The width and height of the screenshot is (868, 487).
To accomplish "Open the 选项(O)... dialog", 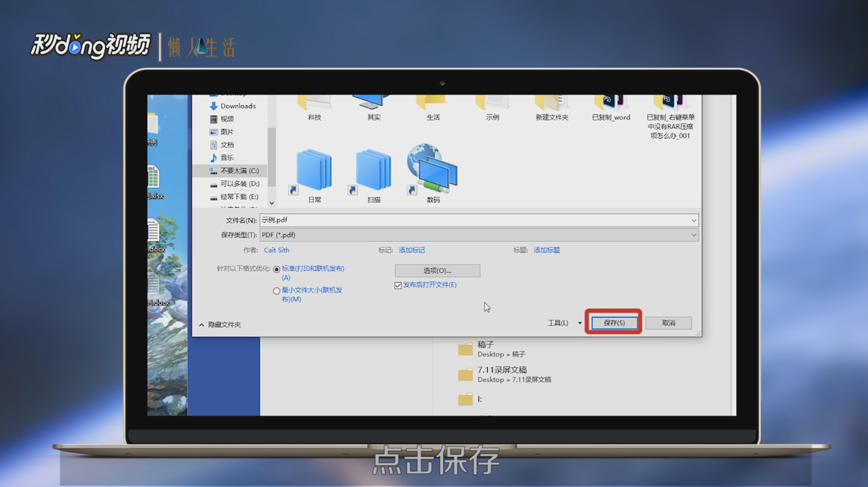I will (x=437, y=271).
